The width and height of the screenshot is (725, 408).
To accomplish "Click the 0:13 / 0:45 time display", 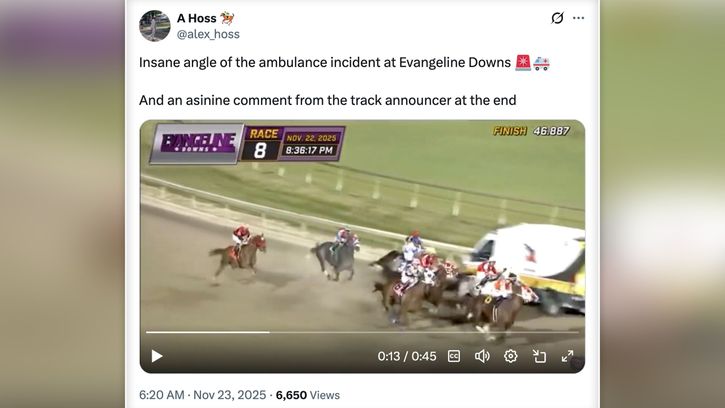I will (407, 356).
